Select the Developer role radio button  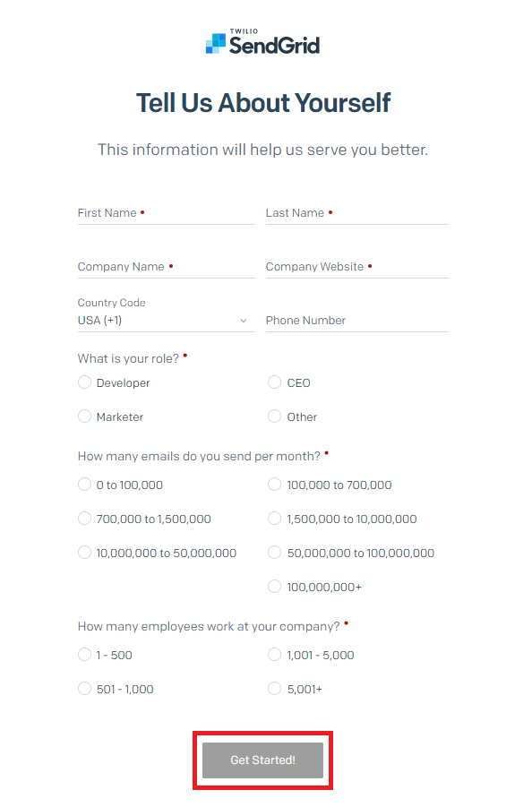84,382
